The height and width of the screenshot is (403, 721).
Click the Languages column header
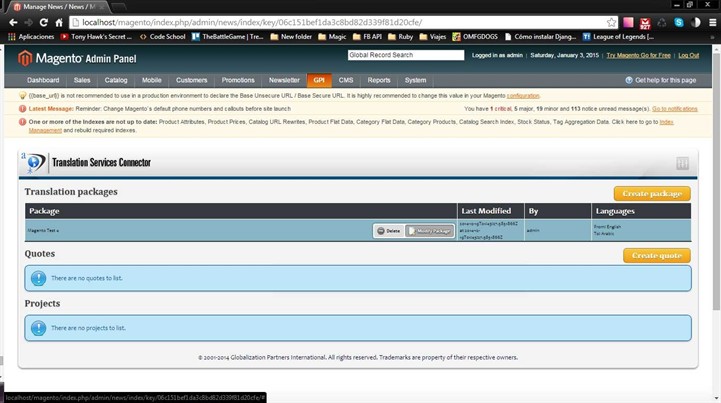(641, 211)
